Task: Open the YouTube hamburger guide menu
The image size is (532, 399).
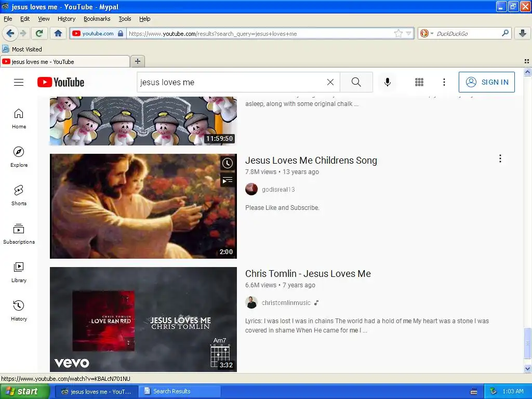Action: pyautogui.click(x=19, y=83)
